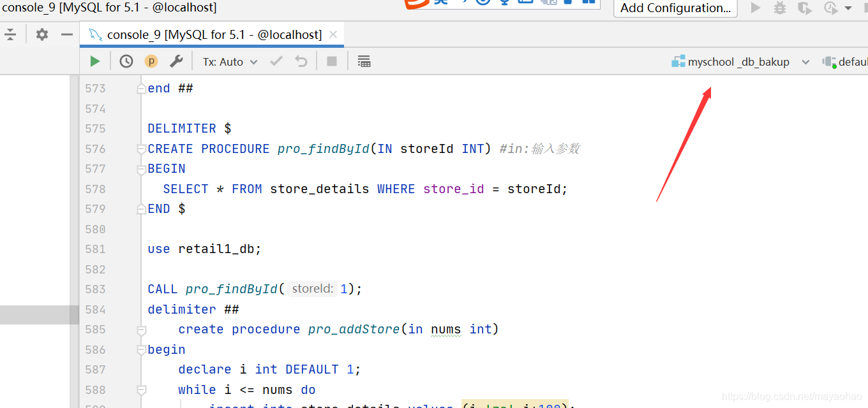Commit the transaction with the checkmark icon
Viewport: 868px width, 408px height.
click(x=276, y=61)
